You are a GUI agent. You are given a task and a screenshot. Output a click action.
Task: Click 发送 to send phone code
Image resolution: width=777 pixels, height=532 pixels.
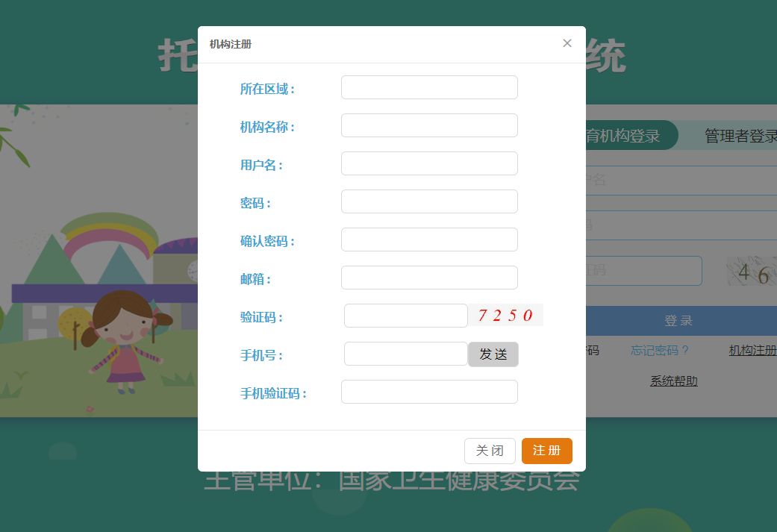tap(493, 354)
